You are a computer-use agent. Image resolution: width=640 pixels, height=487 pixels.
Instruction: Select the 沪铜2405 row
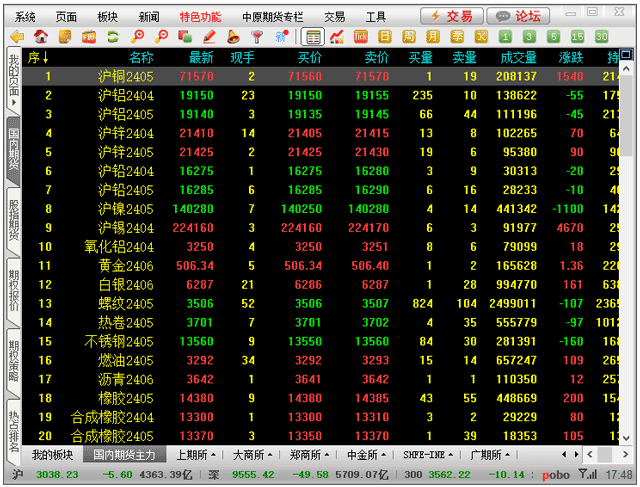click(321, 76)
